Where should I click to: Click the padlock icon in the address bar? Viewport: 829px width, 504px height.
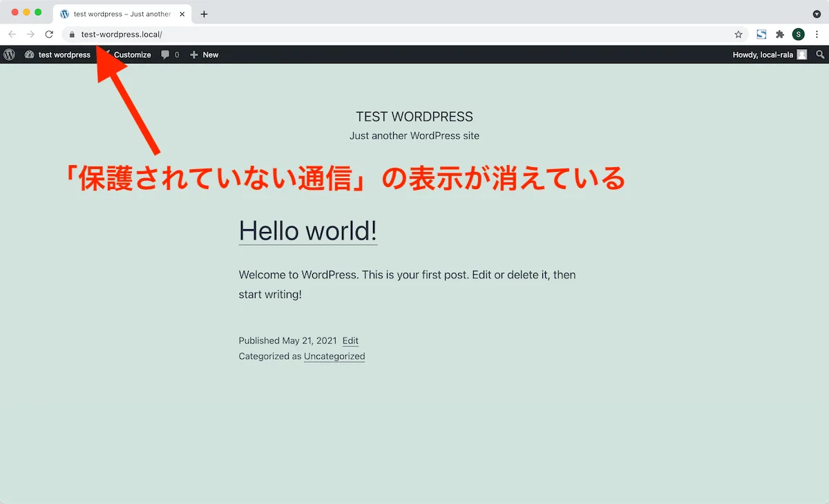pos(71,34)
